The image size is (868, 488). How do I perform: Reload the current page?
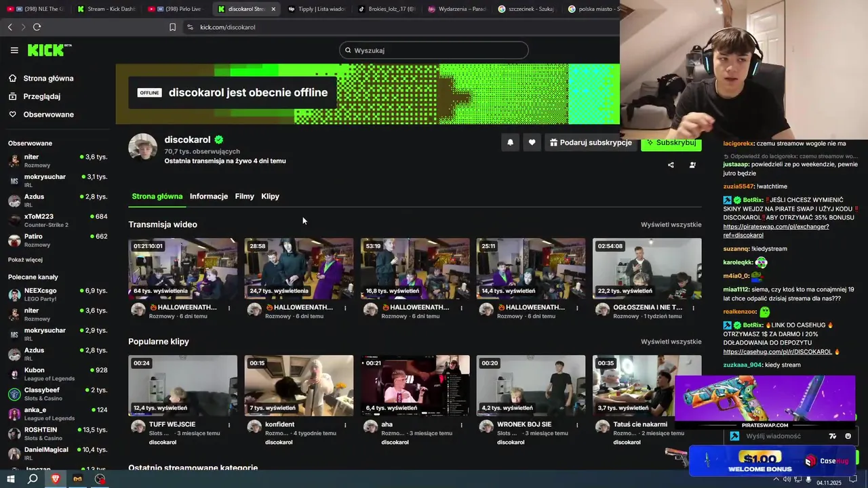pyautogui.click(x=37, y=27)
